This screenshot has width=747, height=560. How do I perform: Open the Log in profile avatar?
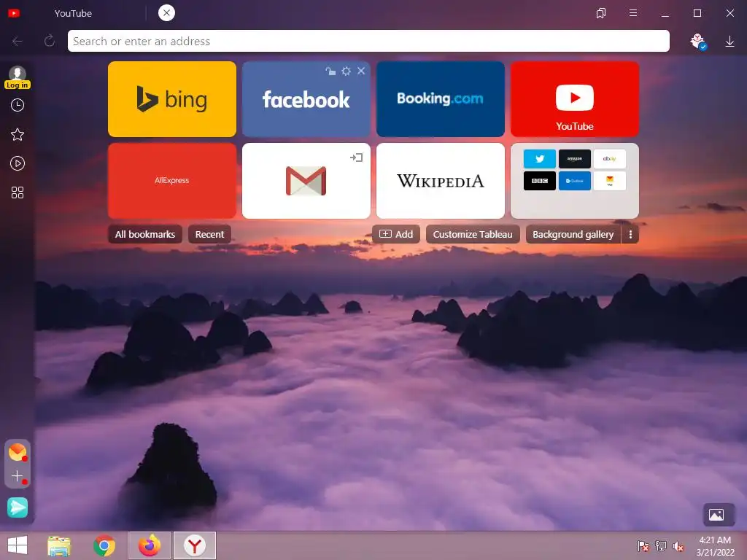(x=18, y=77)
